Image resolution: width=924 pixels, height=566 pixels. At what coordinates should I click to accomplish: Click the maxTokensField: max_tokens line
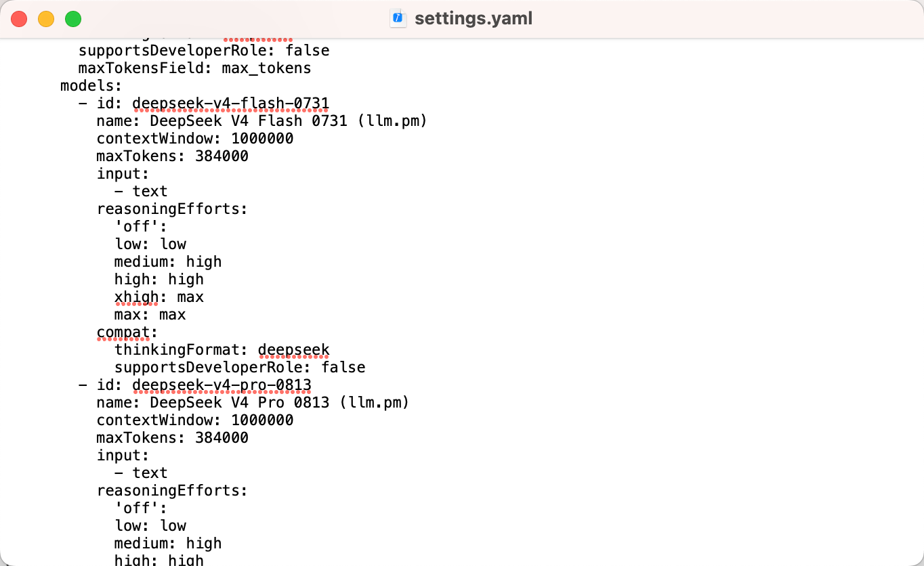click(x=195, y=68)
